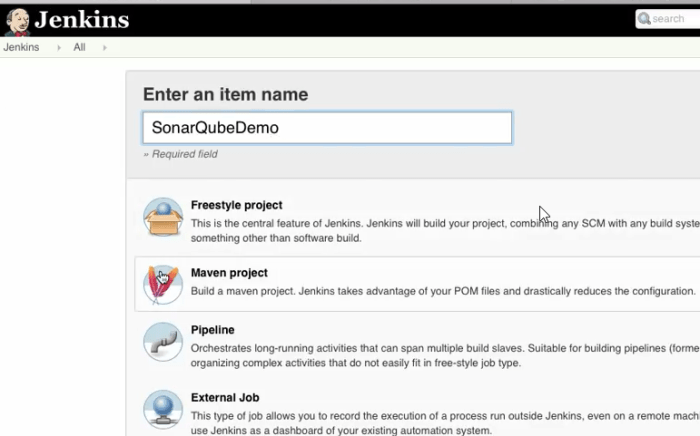The height and width of the screenshot is (436, 700).
Task: Click the item name field containing SonarQubeDemo
Action: pyautogui.click(x=327, y=128)
